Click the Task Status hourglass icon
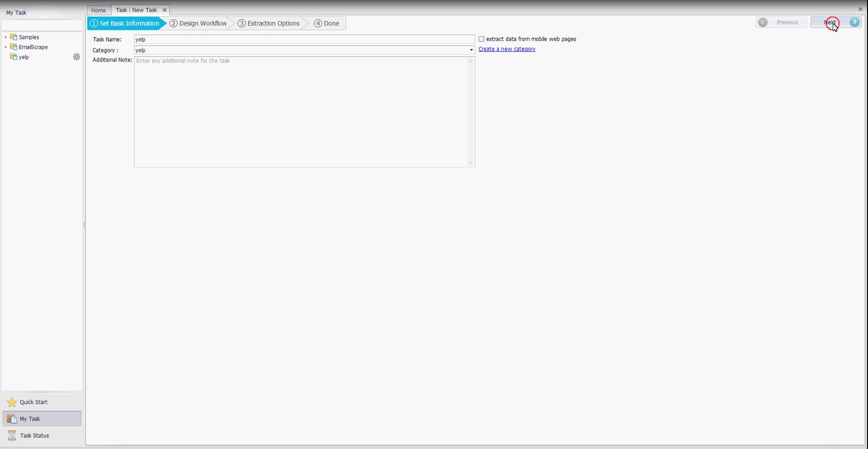The image size is (868, 449). tap(12, 436)
